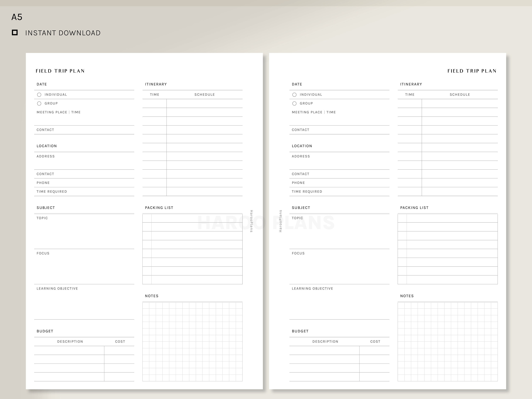Select the GROUP radio button on left page
Screen dimensions: 532x399
(x=39, y=103)
